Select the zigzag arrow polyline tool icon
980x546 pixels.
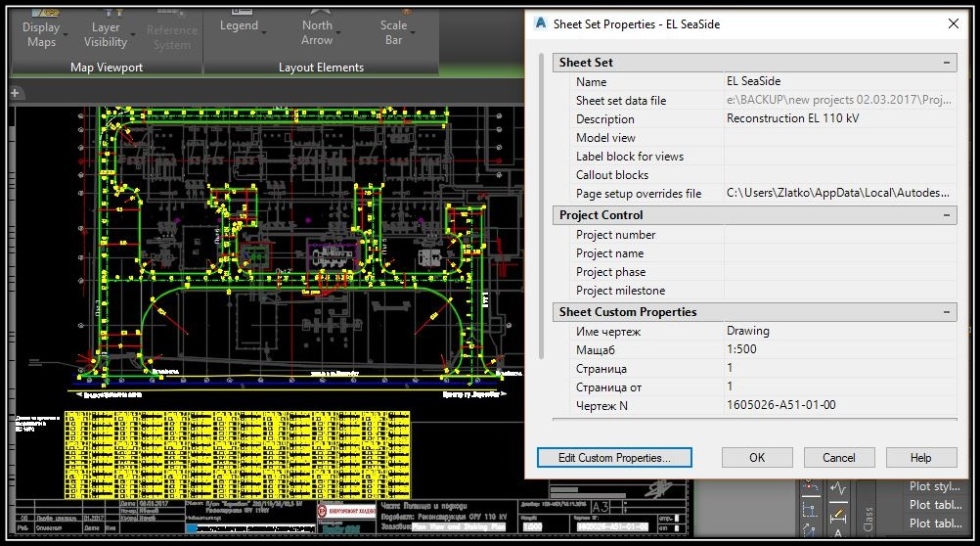pyautogui.click(x=838, y=487)
